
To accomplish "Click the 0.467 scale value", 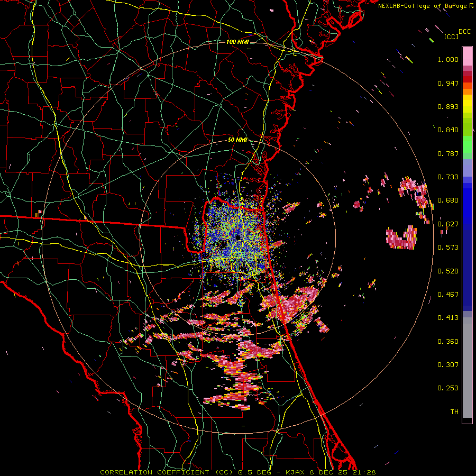I will click(x=448, y=295).
